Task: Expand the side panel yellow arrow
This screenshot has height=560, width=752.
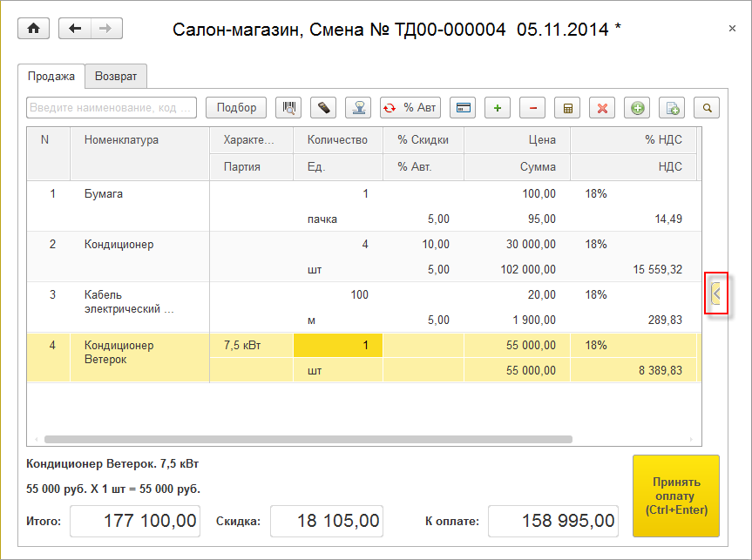Action: 716,294
